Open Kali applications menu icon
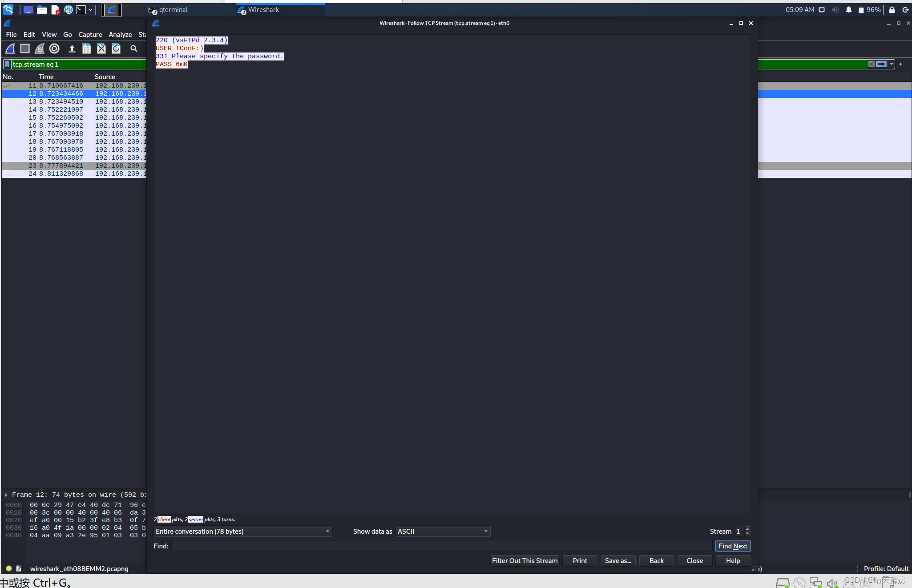912x588 pixels. pyautogui.click(x=8, y=9)
